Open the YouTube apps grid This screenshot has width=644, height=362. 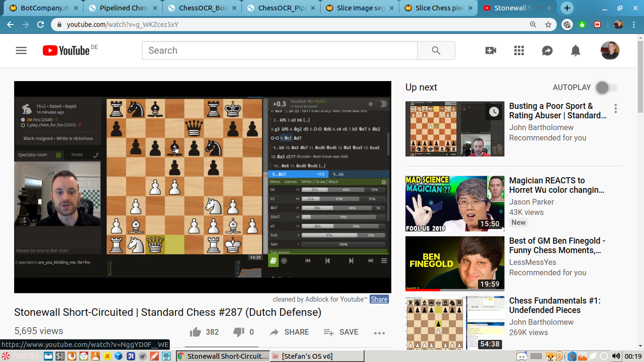[519, 50]
